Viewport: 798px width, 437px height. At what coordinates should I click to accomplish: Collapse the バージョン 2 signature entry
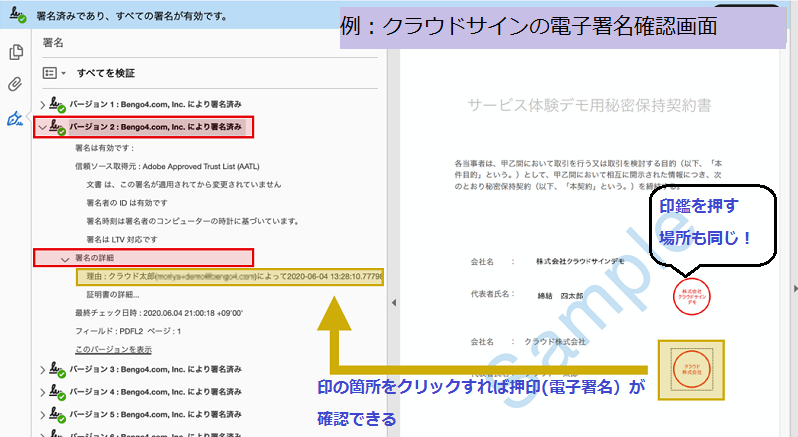(x=42, y=128)
